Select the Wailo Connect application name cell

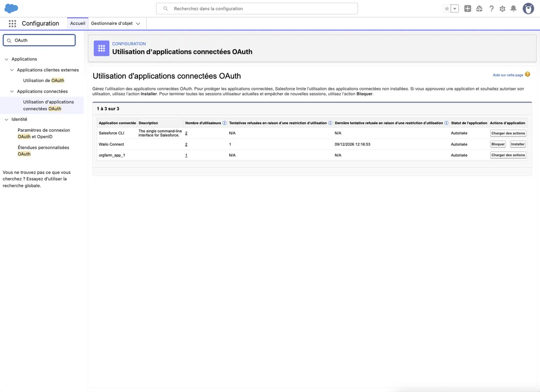(111, 144)
